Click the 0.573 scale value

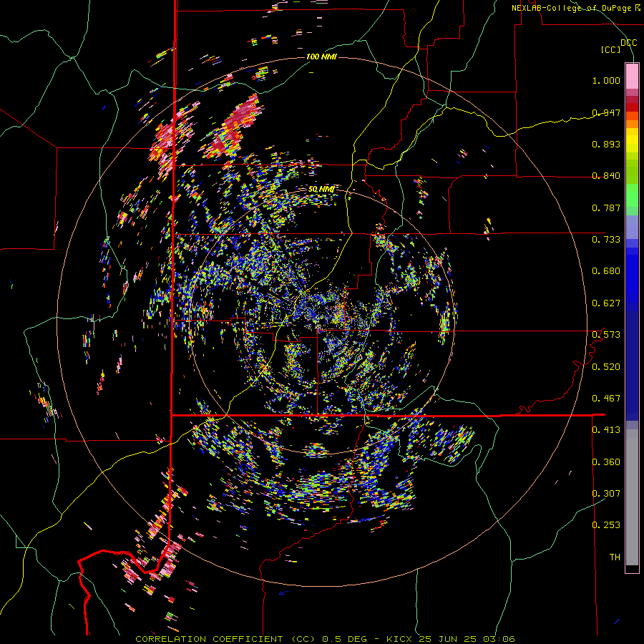[x=606, y=335]
